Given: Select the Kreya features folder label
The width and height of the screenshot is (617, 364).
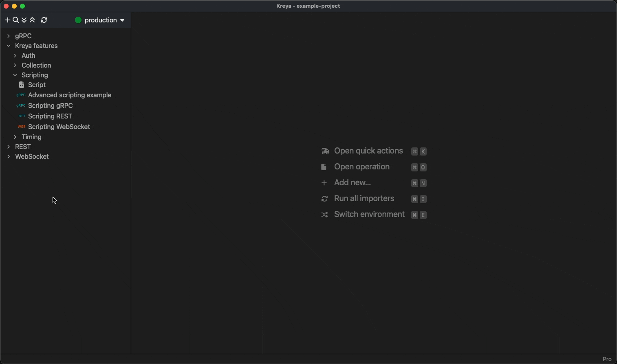Looking at the screenshot, I should point(36,46).
